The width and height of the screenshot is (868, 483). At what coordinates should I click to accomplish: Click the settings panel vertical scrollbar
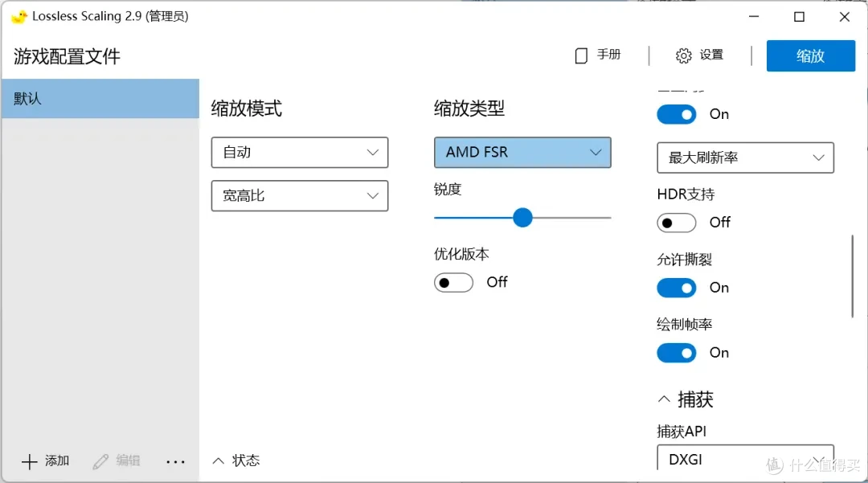click(853, 276)
